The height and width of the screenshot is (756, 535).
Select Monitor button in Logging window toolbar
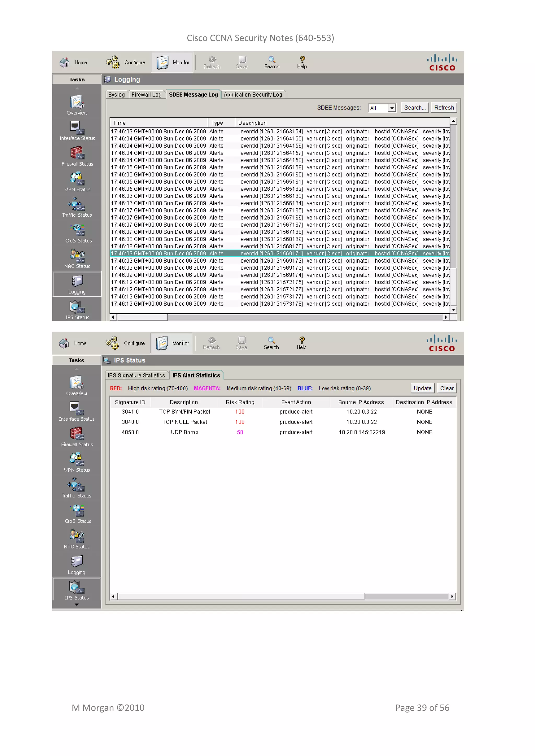173,62
